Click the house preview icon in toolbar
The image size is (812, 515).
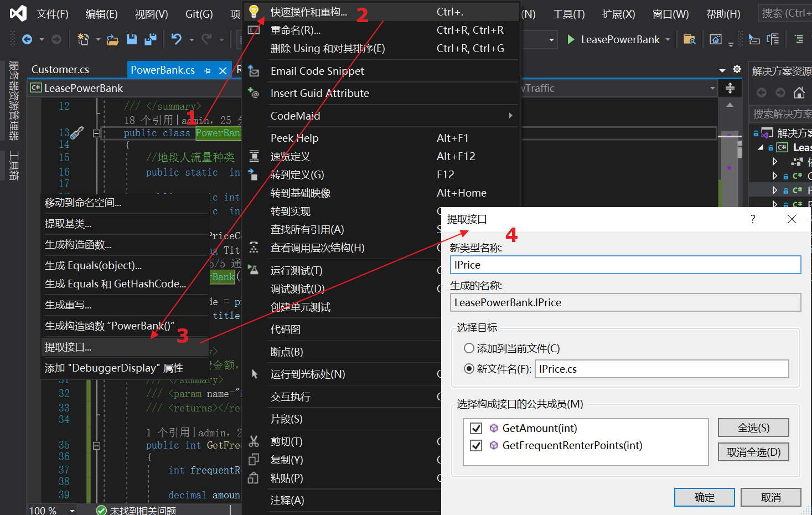pyautogui.click(x=716, y=39)
